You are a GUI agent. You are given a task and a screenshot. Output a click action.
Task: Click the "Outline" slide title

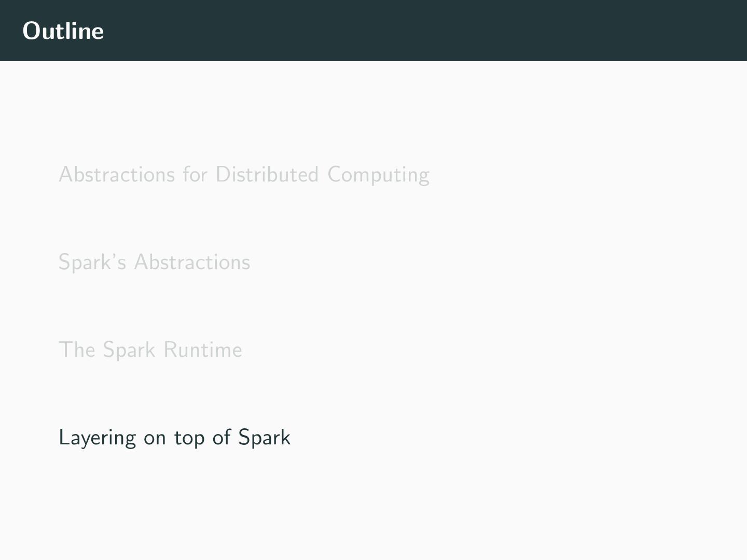pos(63,31)
